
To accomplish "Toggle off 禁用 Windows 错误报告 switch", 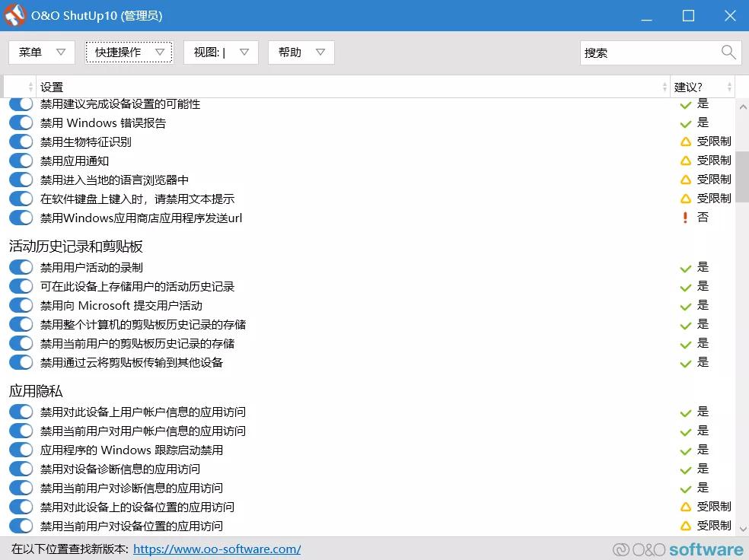I will 21,123.
